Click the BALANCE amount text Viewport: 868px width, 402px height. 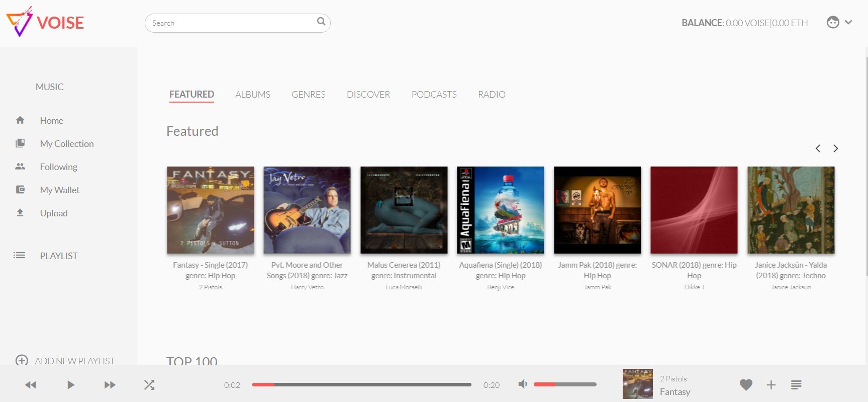coord(745,23)
